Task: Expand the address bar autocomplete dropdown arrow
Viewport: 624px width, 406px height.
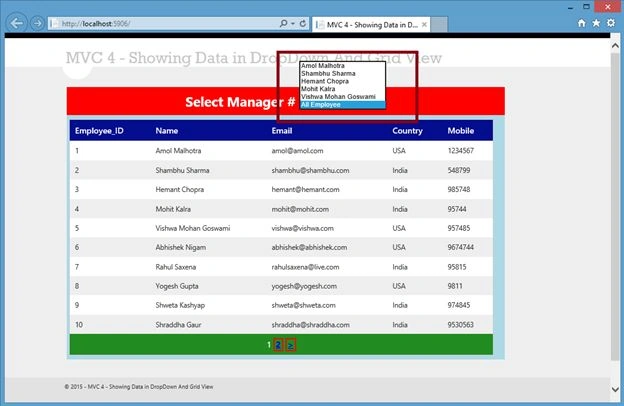Action: pyautogui.click(x=292, y=23)
